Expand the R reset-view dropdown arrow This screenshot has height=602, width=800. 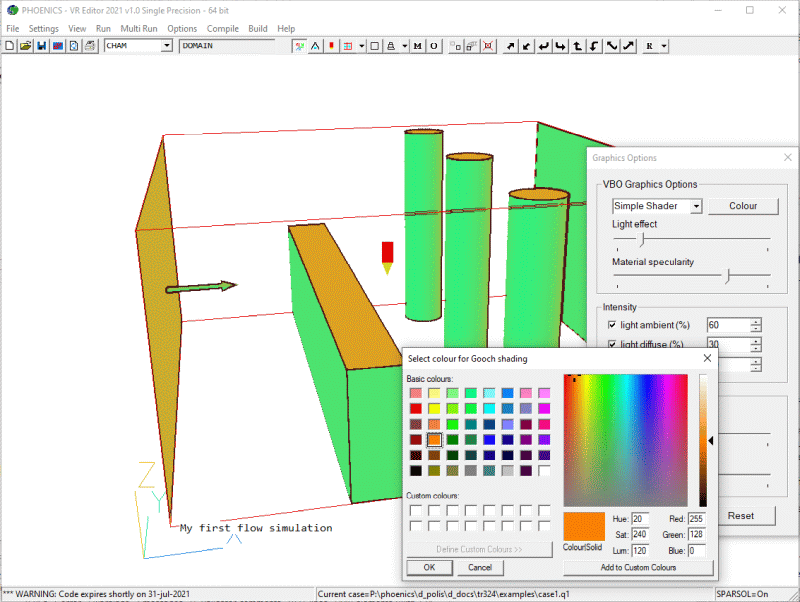pos(664,45)
